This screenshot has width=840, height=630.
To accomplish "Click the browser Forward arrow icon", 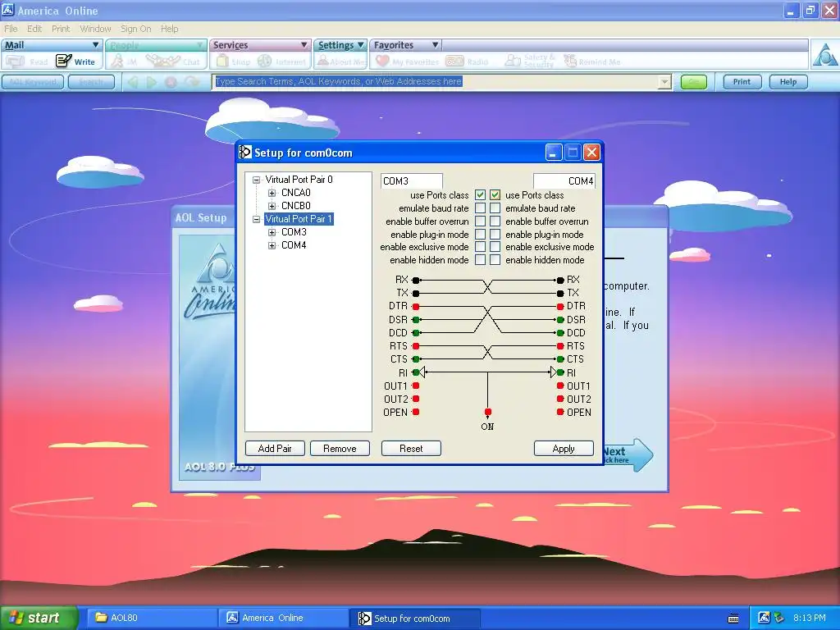I will pos(152,82).
